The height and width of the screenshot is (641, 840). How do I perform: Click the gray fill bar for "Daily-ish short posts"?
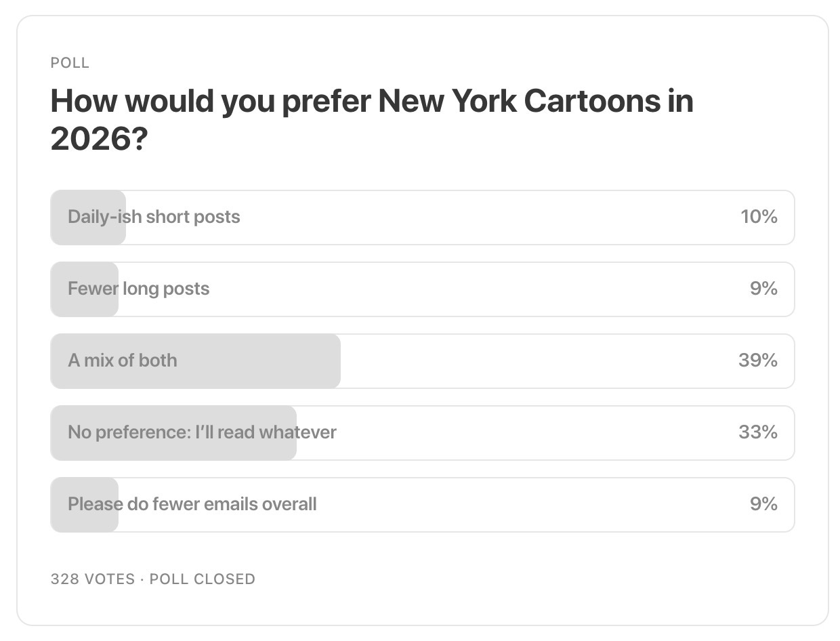(x=88, y=234)
